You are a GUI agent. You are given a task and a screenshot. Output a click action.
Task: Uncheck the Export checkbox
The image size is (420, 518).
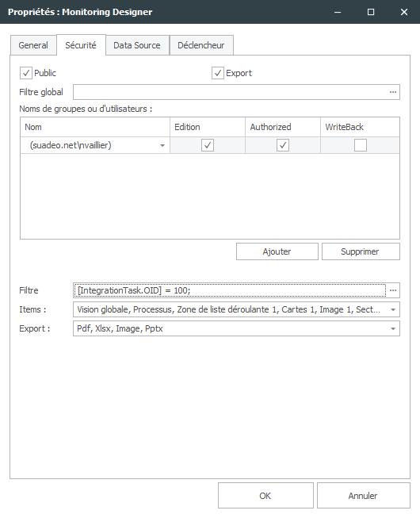pyautogui.click(x=218, y=73)
